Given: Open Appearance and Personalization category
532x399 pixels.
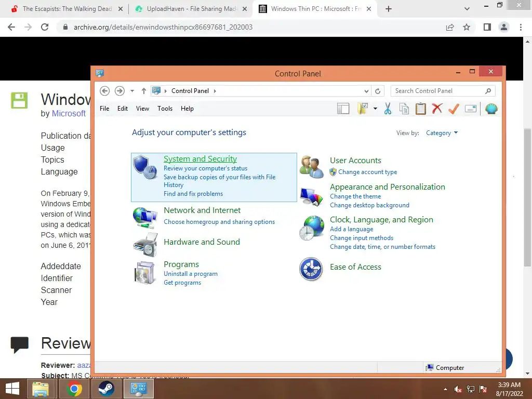Looking at the screenshot, I should point(388,187).
